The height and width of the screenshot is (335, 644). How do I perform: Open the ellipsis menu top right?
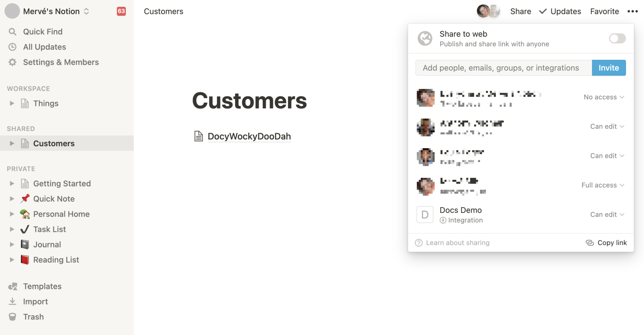point(632,11)
